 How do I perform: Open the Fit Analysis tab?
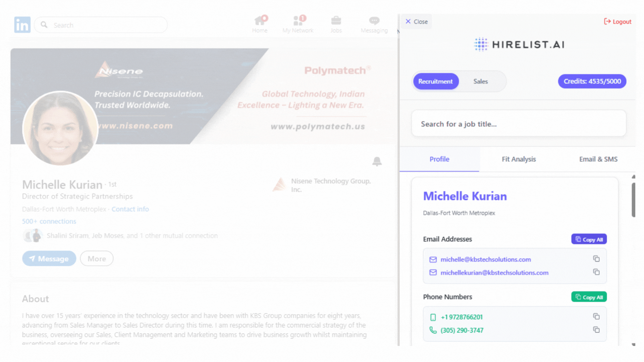(519, 159)
